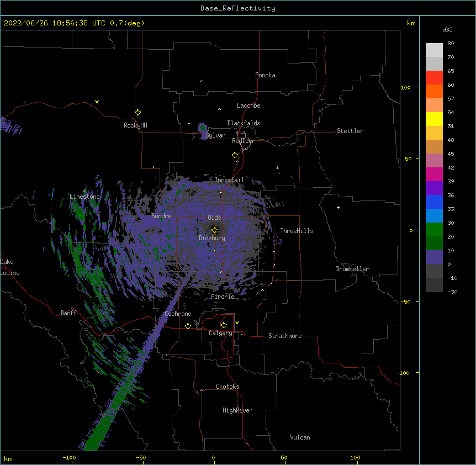Click the km unit label at top right
Viewport: 476px width, 465px height.
(411, 23)
